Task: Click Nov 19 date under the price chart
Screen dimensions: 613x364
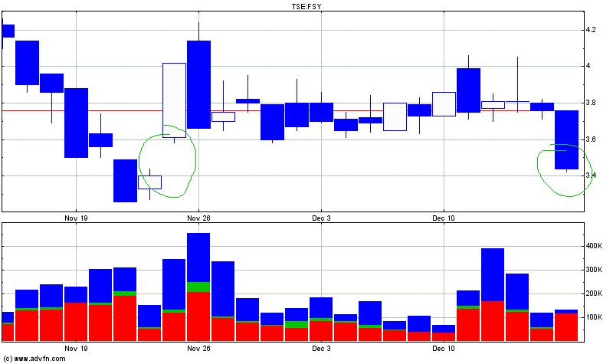Action: coord(76,218)
